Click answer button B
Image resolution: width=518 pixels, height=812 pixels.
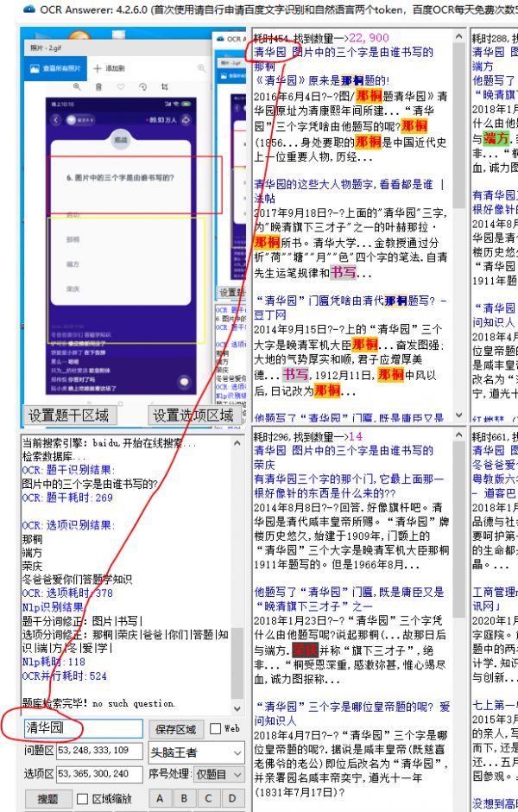(x=184, y=798)
